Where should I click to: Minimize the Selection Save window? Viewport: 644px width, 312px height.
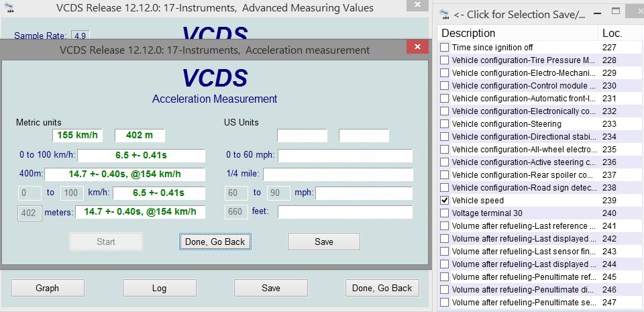(597, 13)
